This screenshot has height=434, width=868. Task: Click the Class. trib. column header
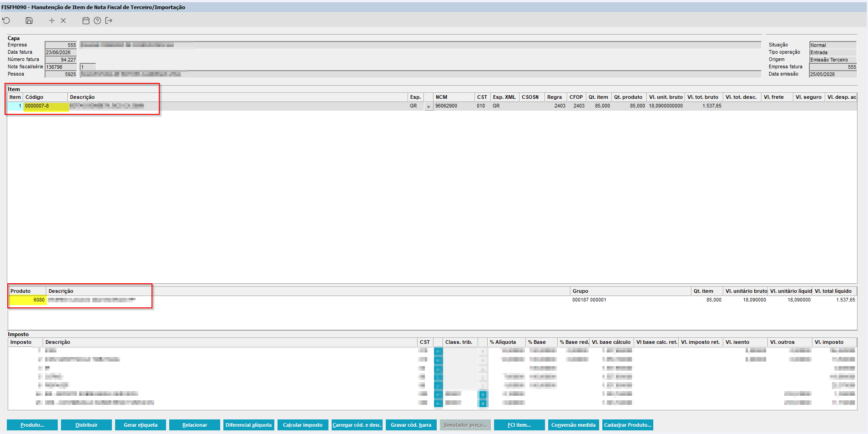point(460,342)
